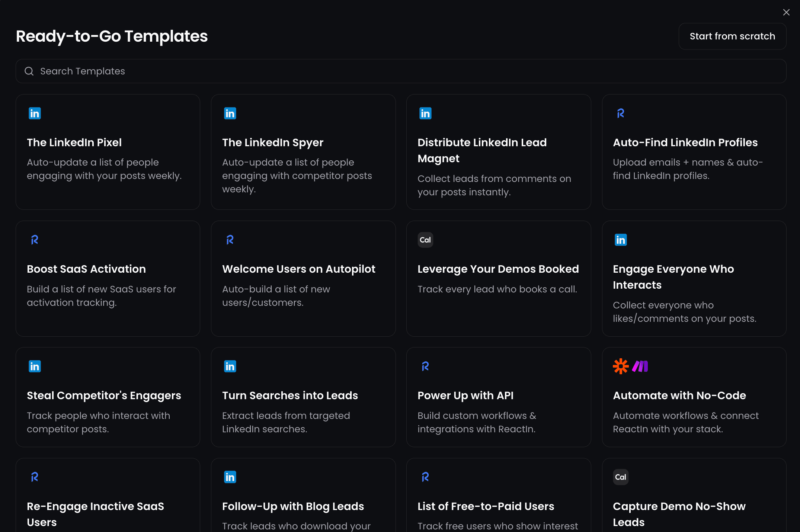Select Engage Everyone Who Interacts title
800x532 pixels.
(x=673, y=277)
